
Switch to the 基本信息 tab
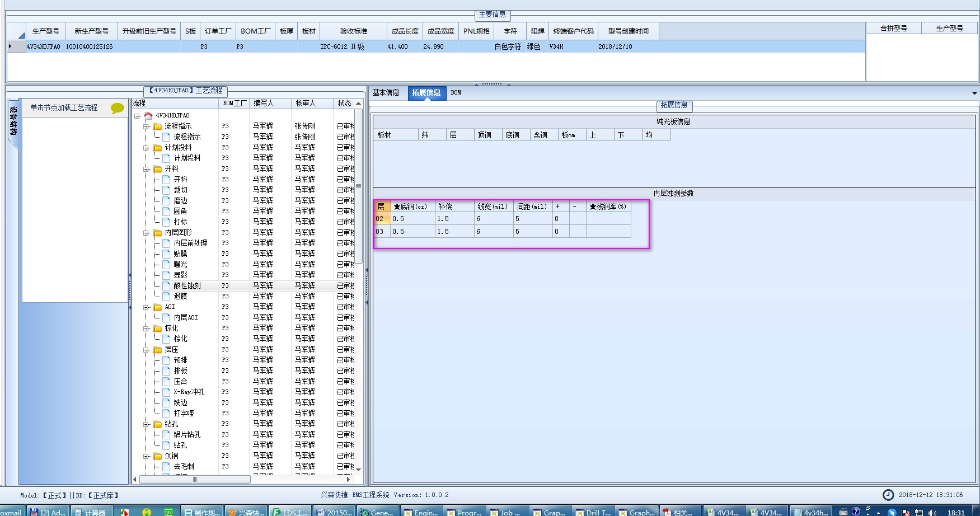[x=386, y=93]
